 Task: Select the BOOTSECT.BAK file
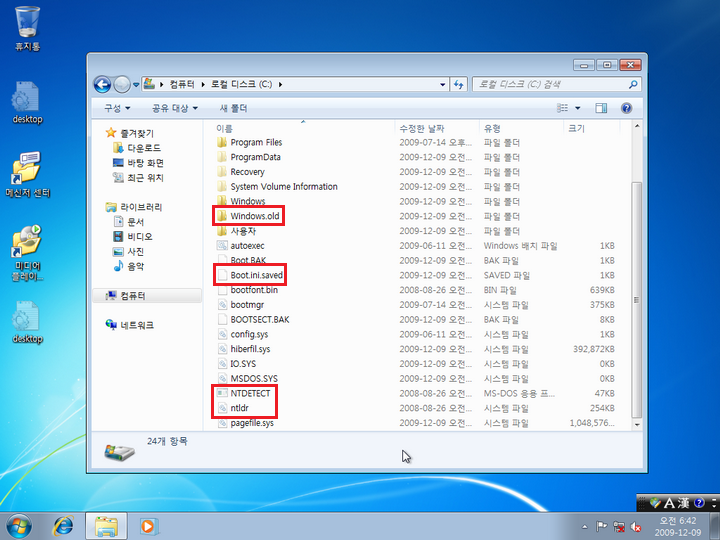pyautogui.click(x=253, y=319)
